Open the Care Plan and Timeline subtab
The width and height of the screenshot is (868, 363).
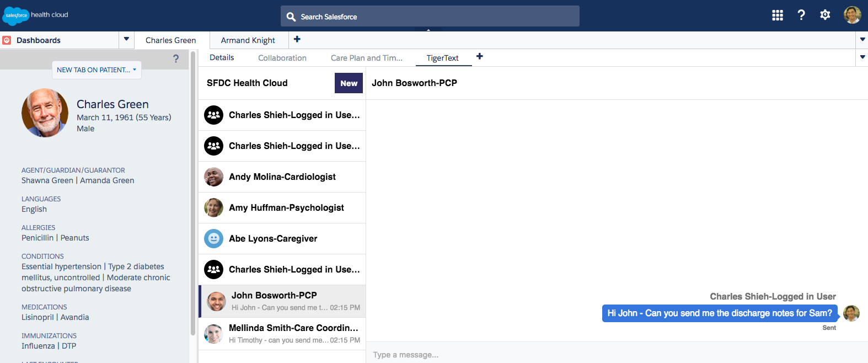pyautogui.click(x=367, y=58)
